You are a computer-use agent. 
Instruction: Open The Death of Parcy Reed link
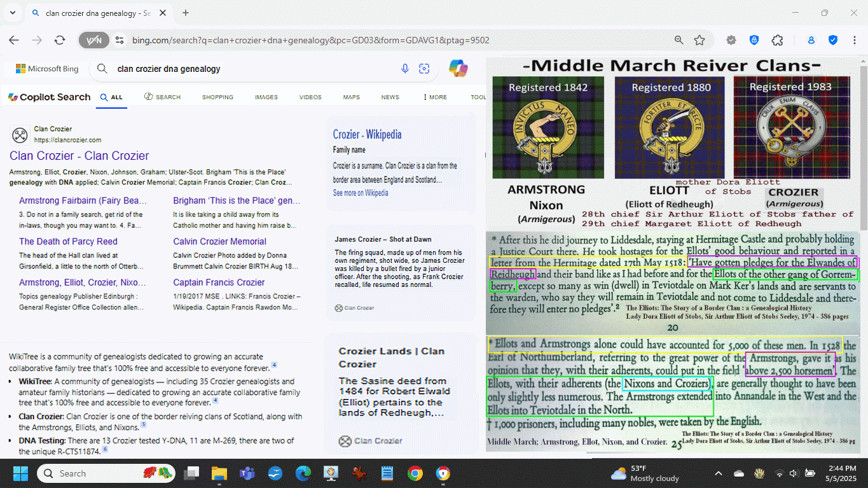pos(68,241)
